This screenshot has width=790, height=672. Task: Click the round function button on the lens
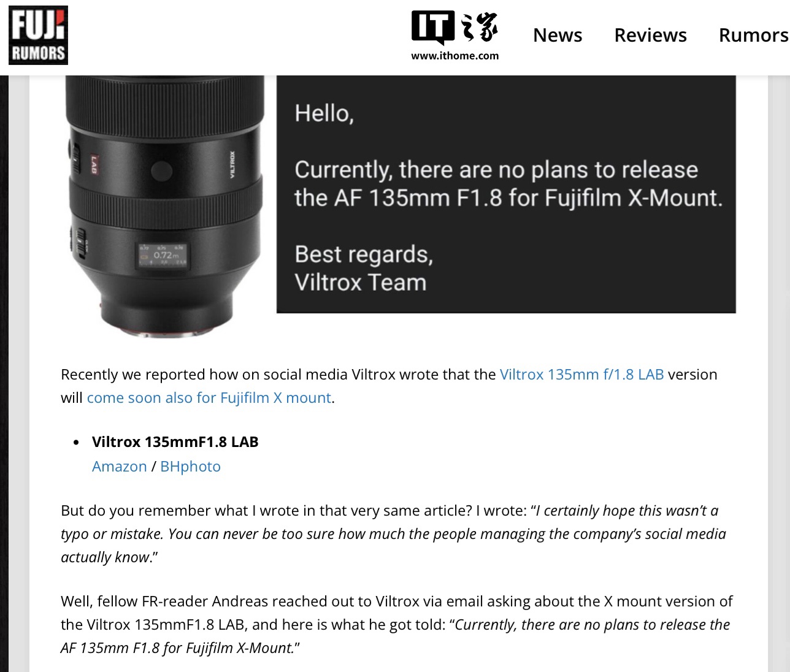click(161, 170)
